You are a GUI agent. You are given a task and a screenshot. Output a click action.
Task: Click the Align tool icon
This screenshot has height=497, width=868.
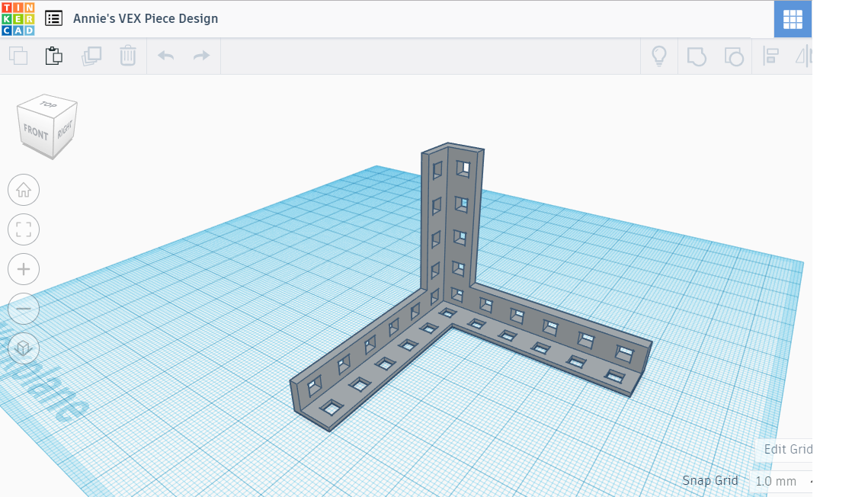(x=770, y=56)
